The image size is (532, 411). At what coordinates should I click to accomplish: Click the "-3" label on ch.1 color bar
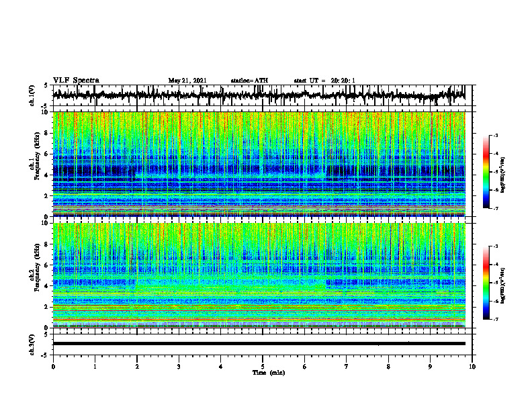[496, 135]
